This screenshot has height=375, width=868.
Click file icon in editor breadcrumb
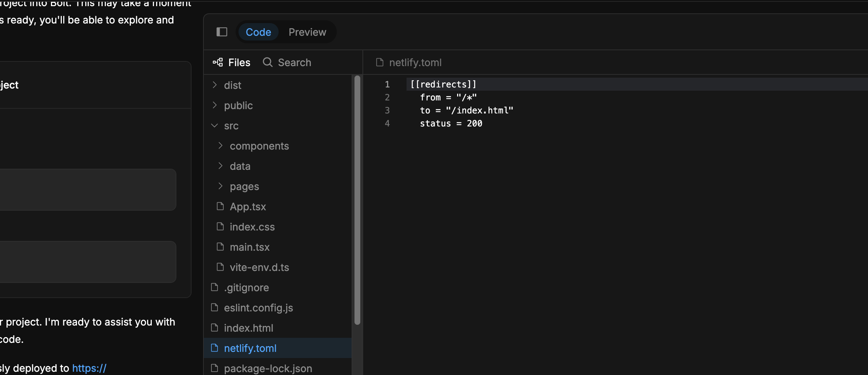(x=380, y=62)
